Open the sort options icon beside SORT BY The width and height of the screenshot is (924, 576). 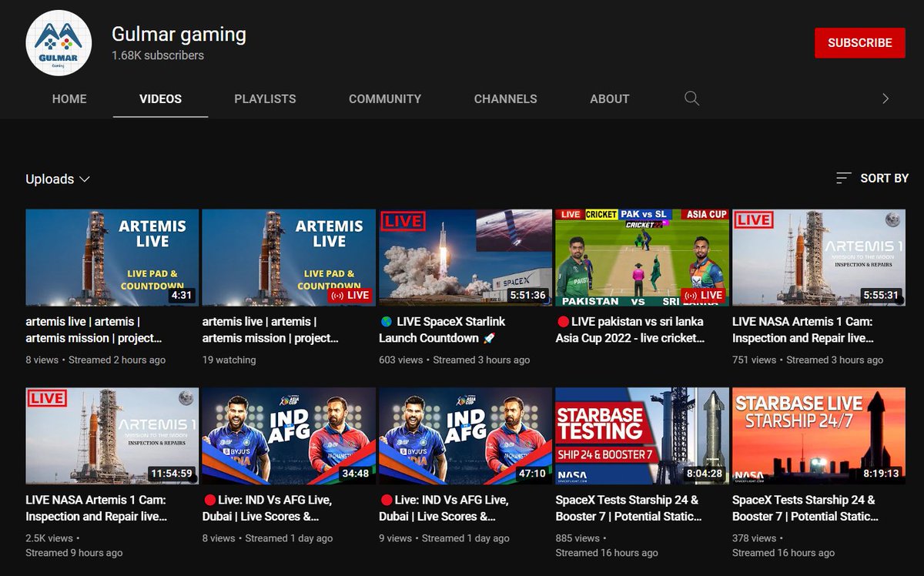tap(844, 178)
